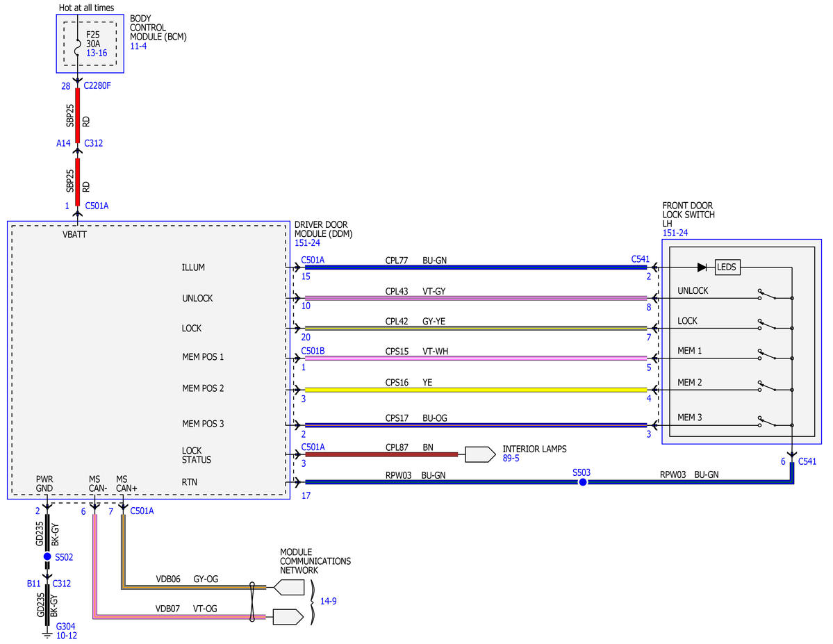Viewport: 833px width, 644px height.
Task: Select the CPS16 YE wire label
Action: click(409, 383)
